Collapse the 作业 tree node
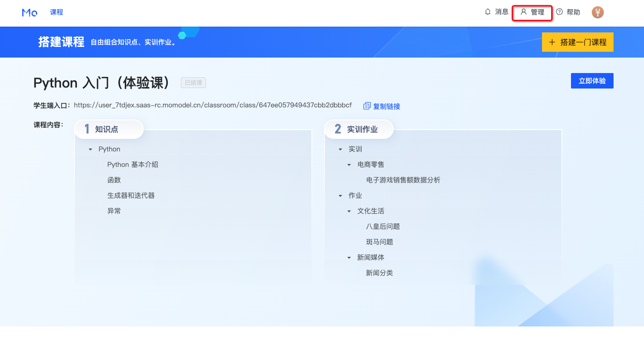 tap(340, 196)
